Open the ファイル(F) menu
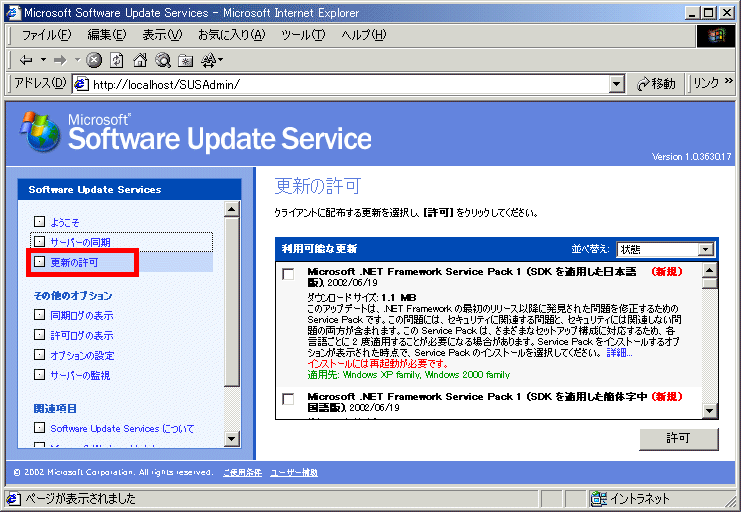 pyautogui.click(x=47, y=35)
